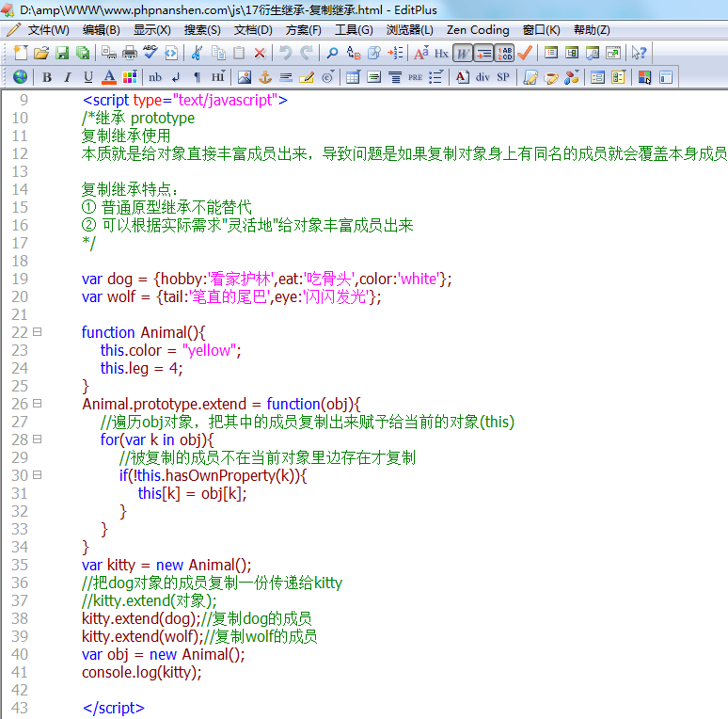The image size is (728, 719).
Task: Insert an image tag
Action: [x=245, y=77]
